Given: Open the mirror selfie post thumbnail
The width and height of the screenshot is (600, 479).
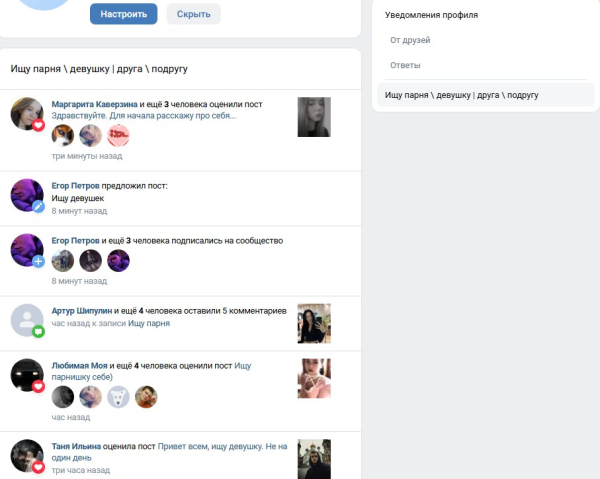Looking at the screenshot, I should (x=314, y=324).
